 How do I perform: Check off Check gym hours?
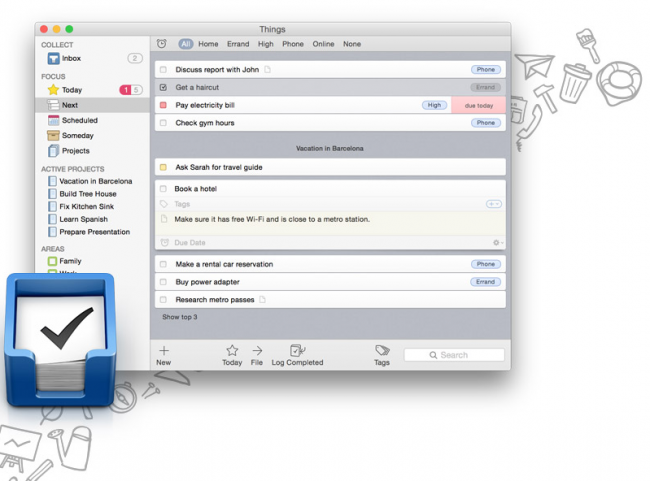[x=163, y=123]
